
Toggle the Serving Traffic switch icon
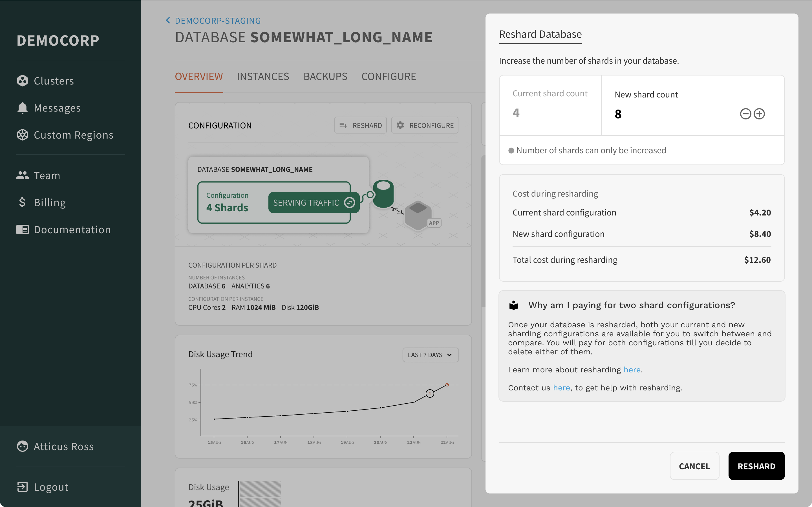coord(350,203)
